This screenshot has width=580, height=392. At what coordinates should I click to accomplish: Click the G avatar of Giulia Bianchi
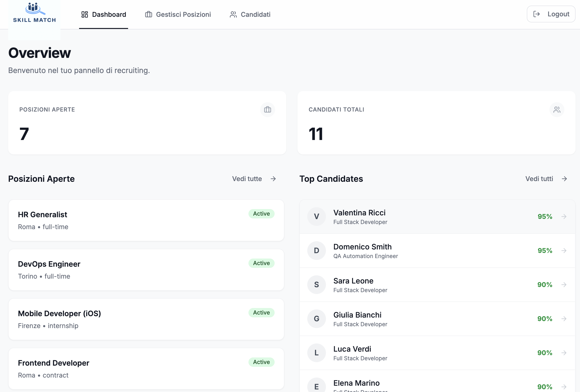(316, 319)
